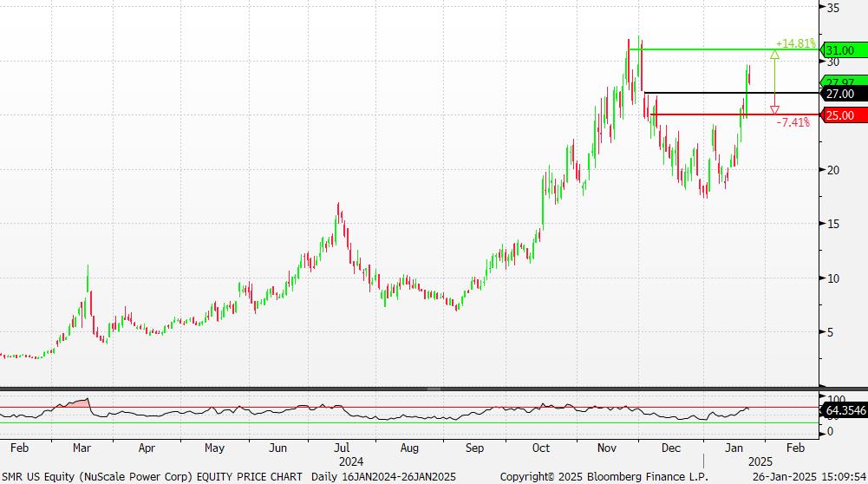
Task: Click the Sep label on date axis
Action: (474, 448)
